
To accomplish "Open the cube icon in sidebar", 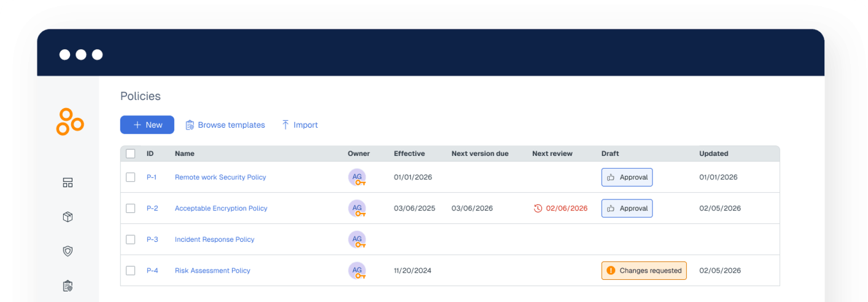I will click(x=68, y=217).
